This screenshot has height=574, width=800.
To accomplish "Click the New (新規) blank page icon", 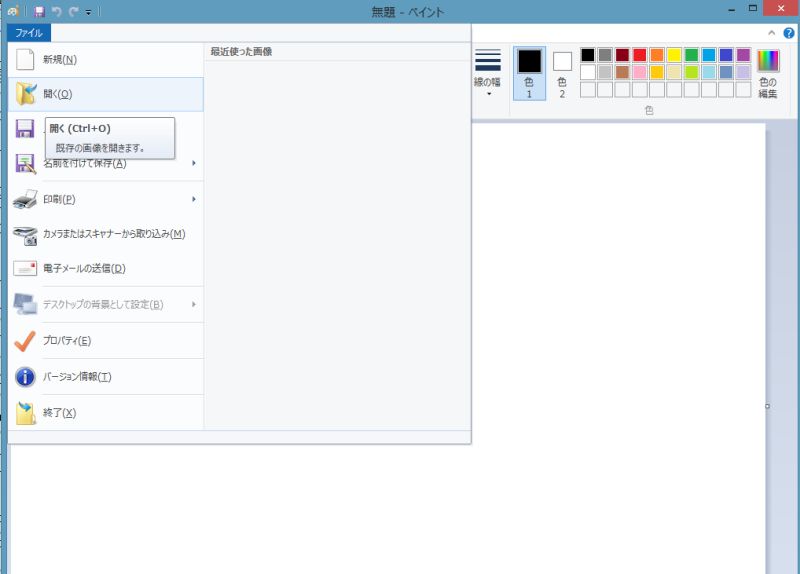I will tap(25, 59).
